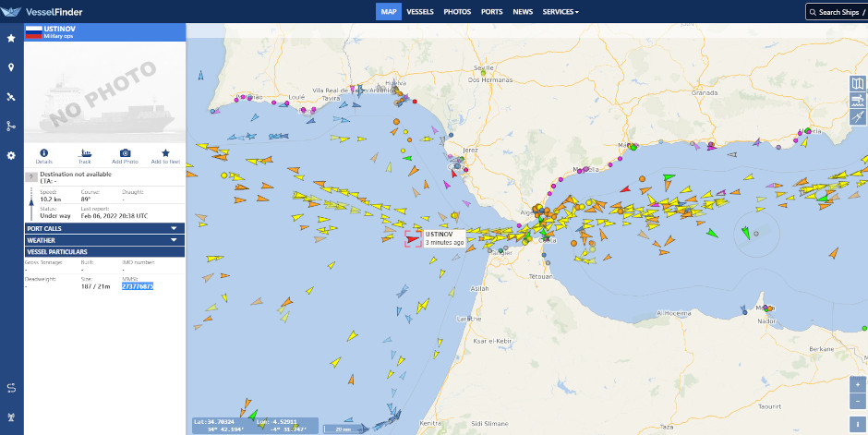The height and width of the screenshot is (435, 868).
Task: Open the route branching tool in sidebar
Action: click(10, 127)
